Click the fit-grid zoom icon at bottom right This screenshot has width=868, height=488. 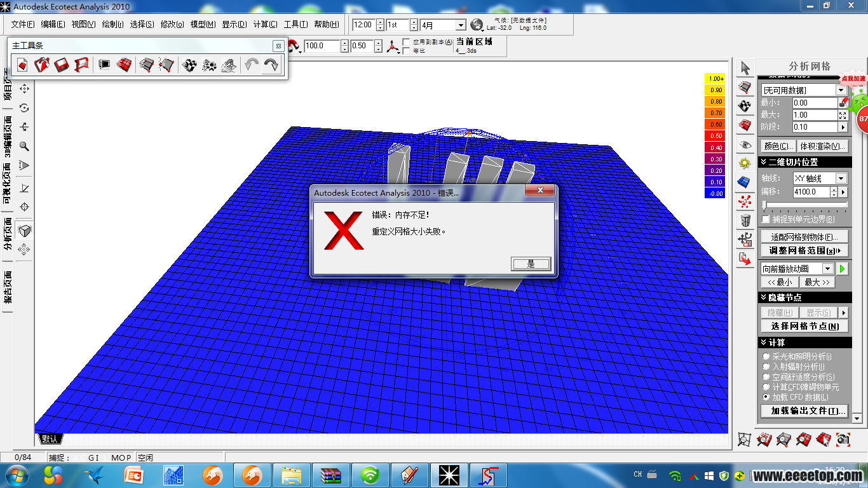(x=745, y=439)
